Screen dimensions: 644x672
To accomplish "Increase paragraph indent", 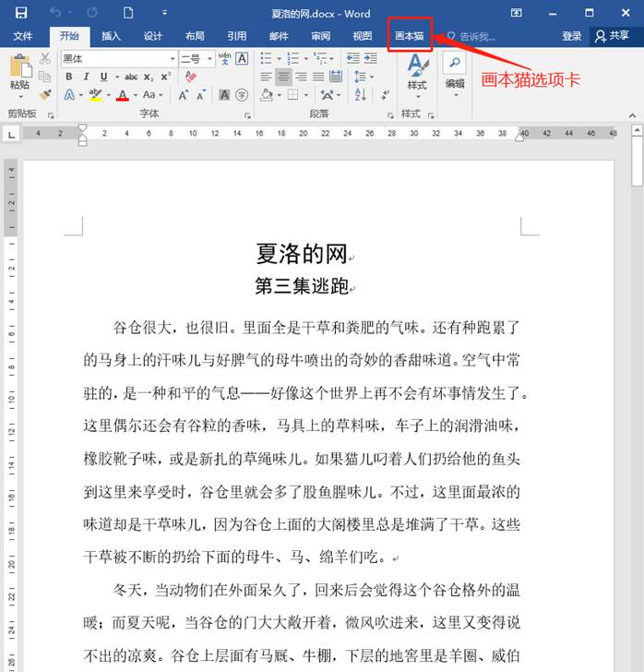I will (371, 58).
